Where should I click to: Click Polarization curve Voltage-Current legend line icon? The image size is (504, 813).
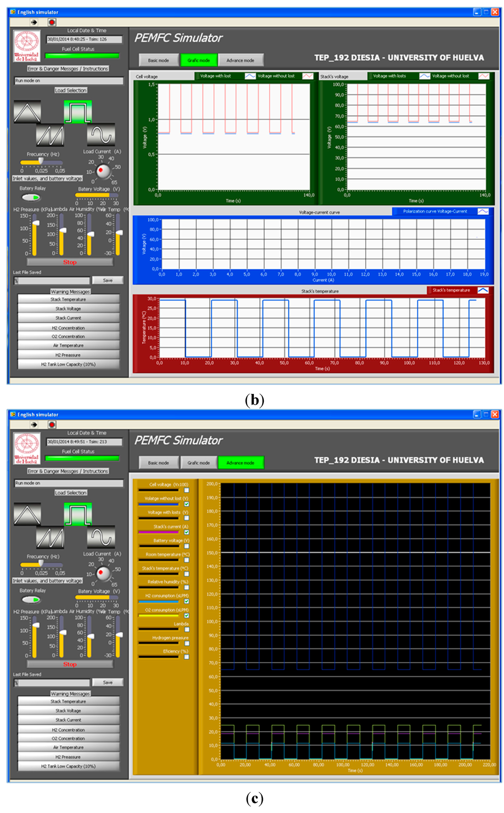pos(483,211)
